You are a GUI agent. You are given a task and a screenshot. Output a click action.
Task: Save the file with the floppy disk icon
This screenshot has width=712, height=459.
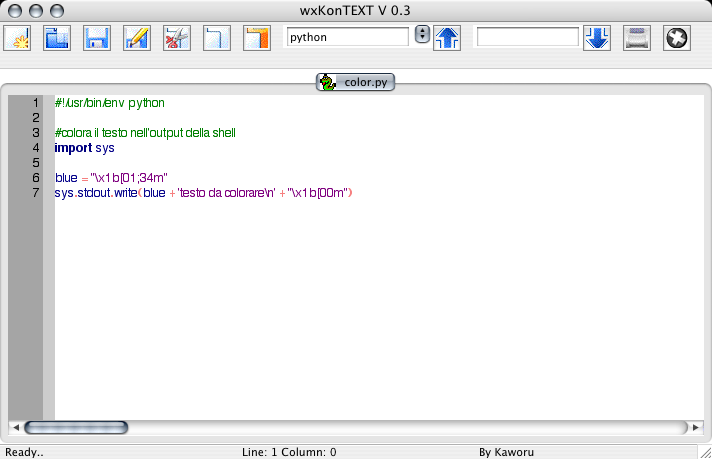point(97,39)
